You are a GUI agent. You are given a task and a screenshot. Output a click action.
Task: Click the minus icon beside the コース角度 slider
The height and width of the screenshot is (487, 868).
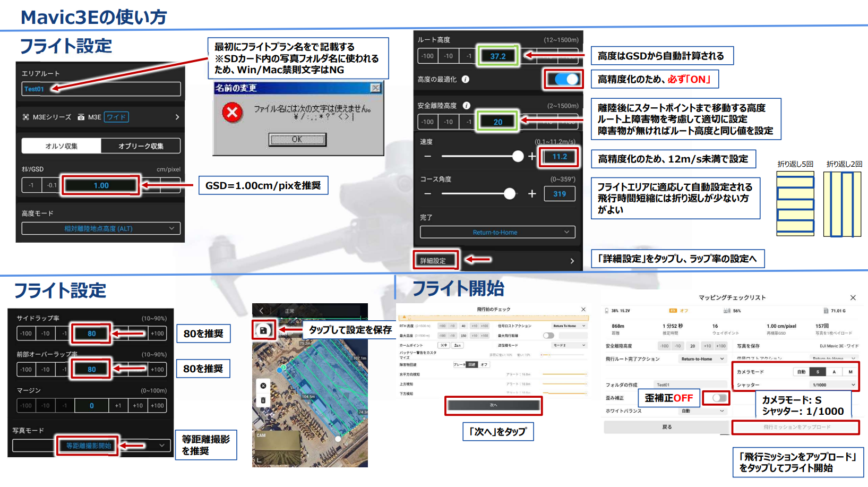(x=428, y=194)
